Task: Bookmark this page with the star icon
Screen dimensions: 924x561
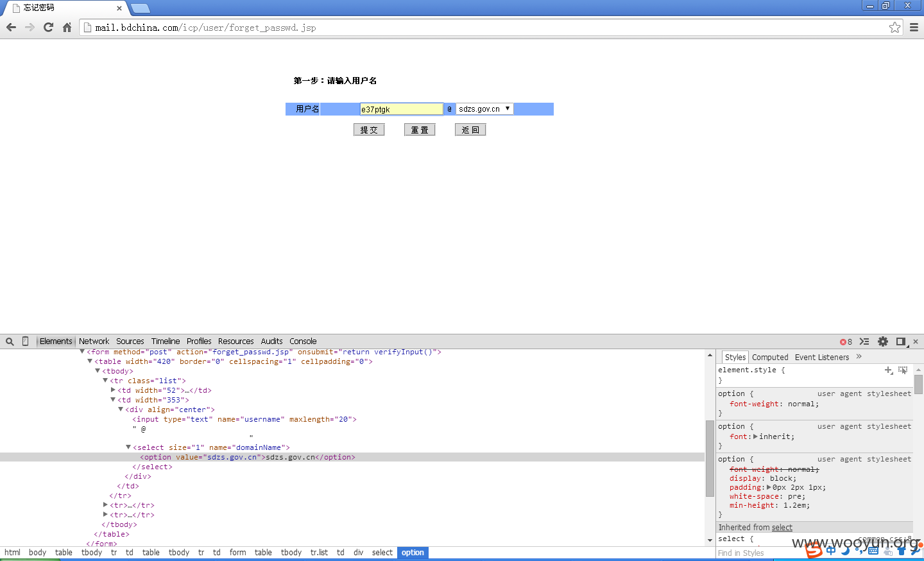Action: 894,27
